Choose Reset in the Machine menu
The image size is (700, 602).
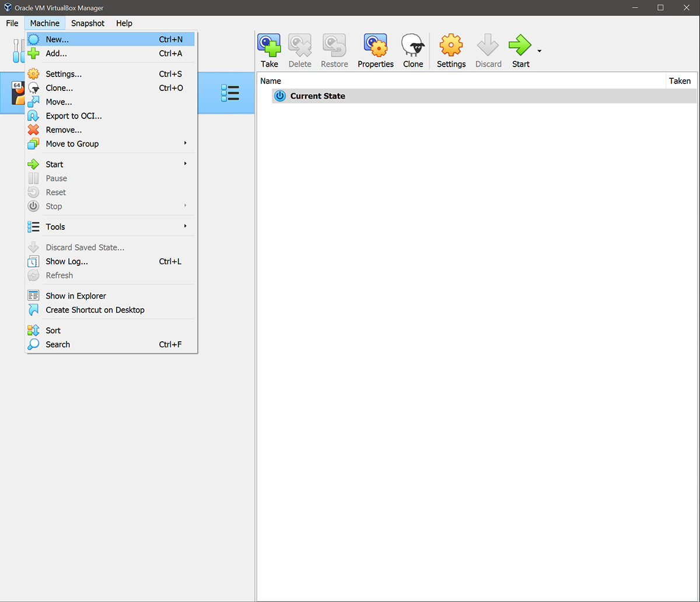point(111,192)
